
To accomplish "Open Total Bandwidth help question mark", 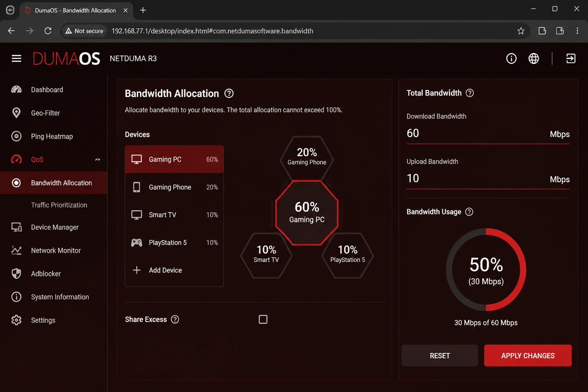I will [x=470, y=93].
